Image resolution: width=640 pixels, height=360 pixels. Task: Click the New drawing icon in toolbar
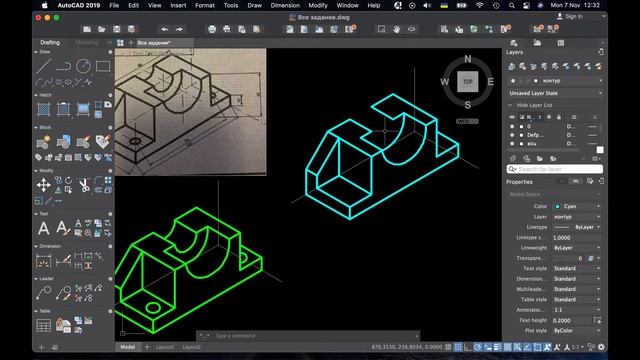(87, 29)
